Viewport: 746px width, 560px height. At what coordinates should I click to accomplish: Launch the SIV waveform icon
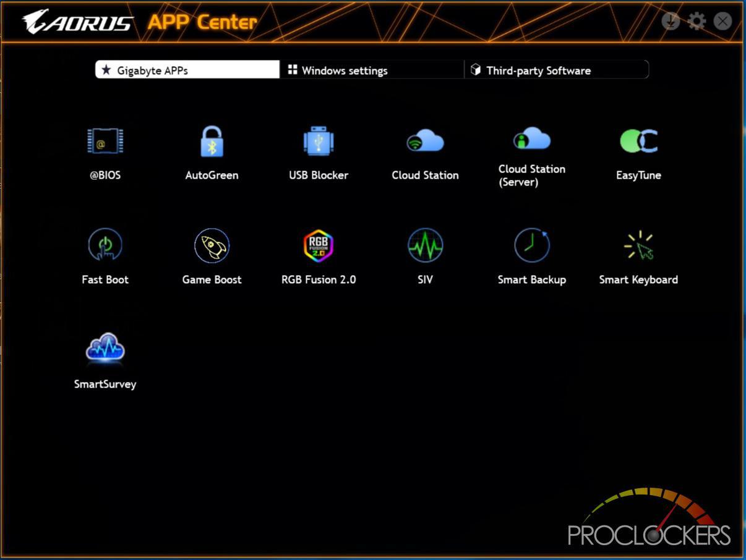(426, 245)
